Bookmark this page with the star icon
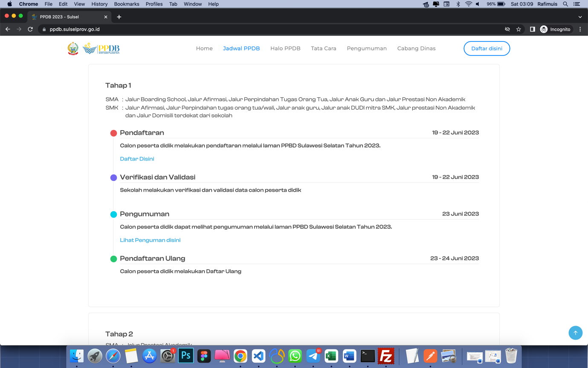Image resolution: width=588 pixels, height=368 pixels. (518, 29)
